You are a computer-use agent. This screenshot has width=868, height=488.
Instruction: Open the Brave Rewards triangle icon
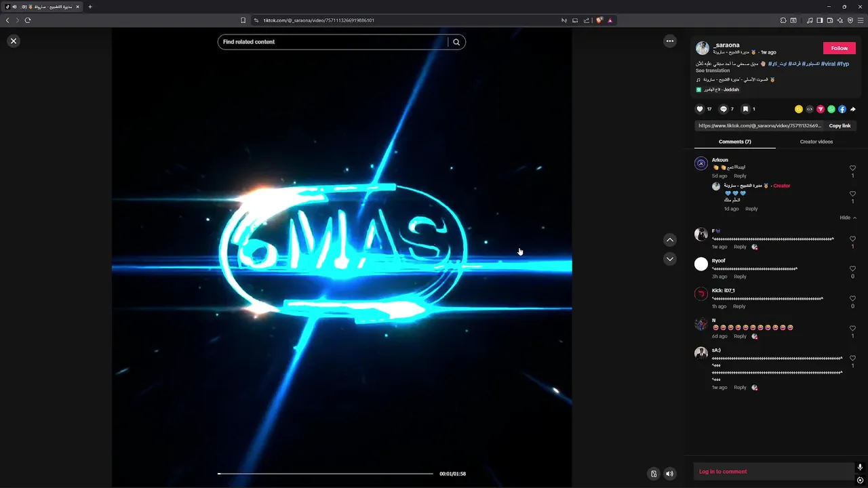(x=610, y=20)
